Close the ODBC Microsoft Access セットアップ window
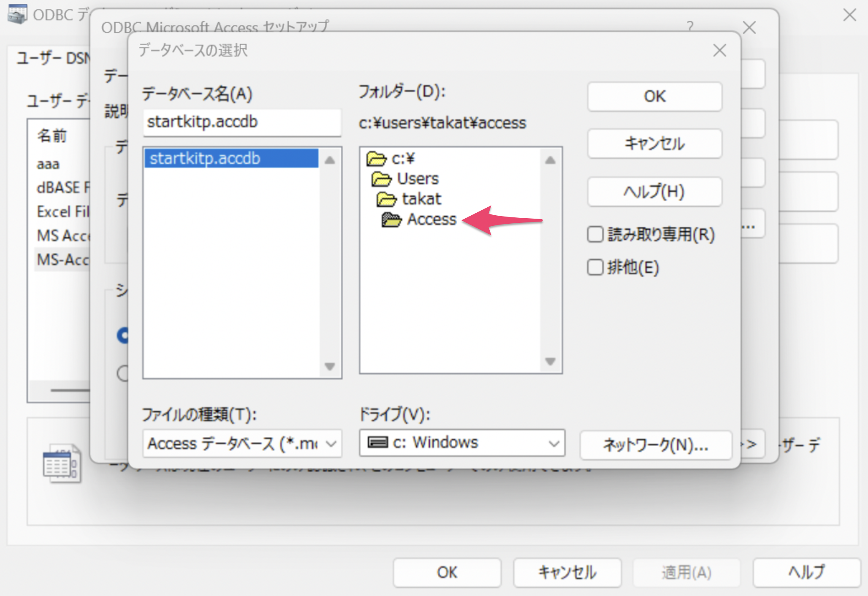Viewport: 868px width, 596px height. point(749,28)
